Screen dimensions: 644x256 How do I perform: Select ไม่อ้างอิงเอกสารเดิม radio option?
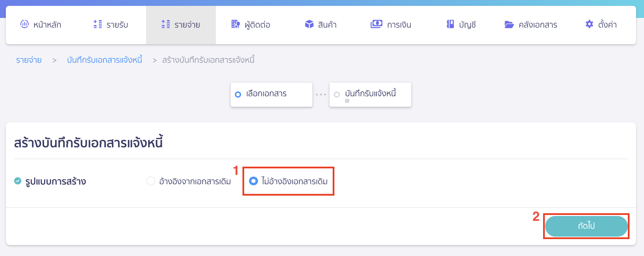point(254,181)
